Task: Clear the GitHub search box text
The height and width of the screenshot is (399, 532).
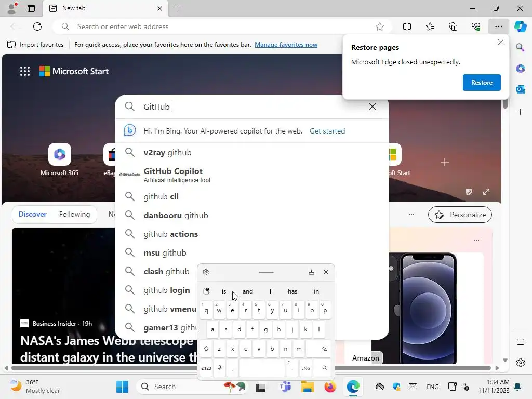Action: point(372,107)
